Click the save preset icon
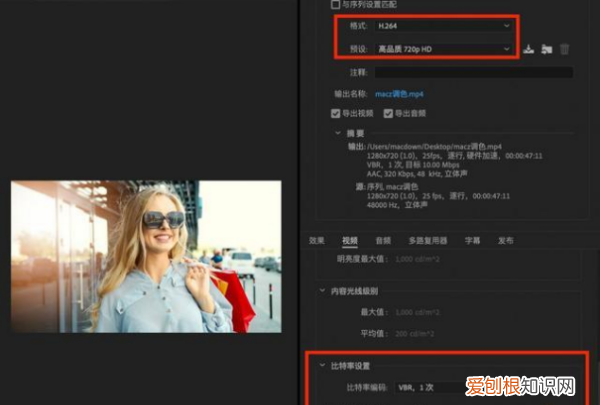The width and height of the screenshot is (600, 405). pyautogui.click(x=528, y=49)
